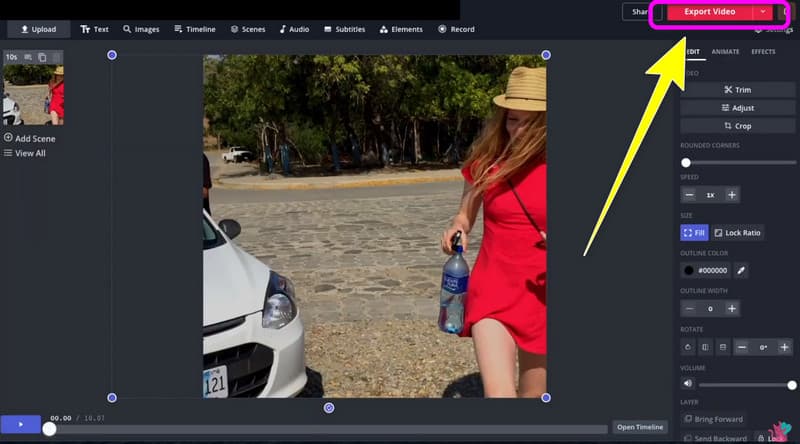Click the black outline color swatch
The height and width of the screenshot is (444, 800).
[689, 270]
